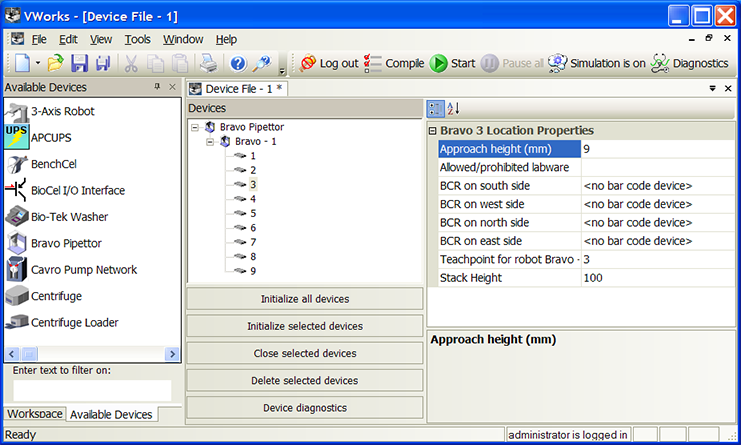Open the Tools menu
741x445 pixels.
coord(138,39)
